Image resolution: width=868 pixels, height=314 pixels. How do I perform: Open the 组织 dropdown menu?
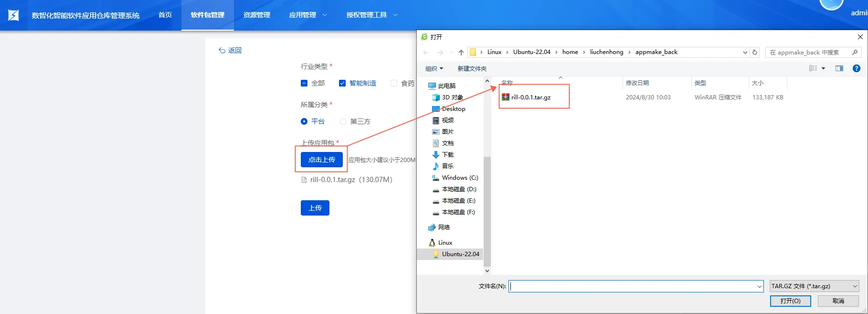(x=434, y=68)
